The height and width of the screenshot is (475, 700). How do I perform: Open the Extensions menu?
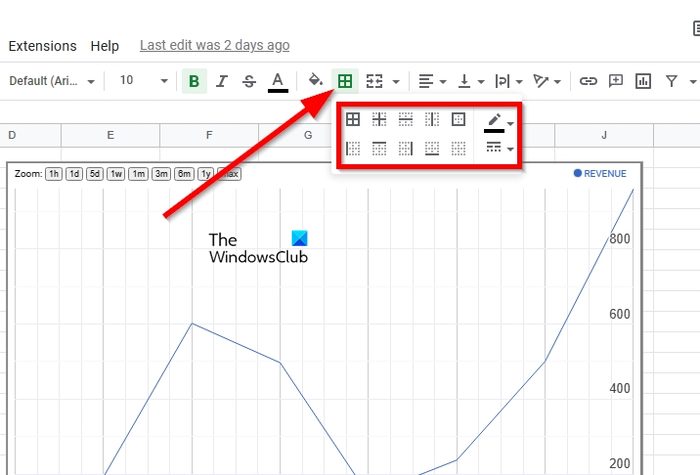pos(42,46)
